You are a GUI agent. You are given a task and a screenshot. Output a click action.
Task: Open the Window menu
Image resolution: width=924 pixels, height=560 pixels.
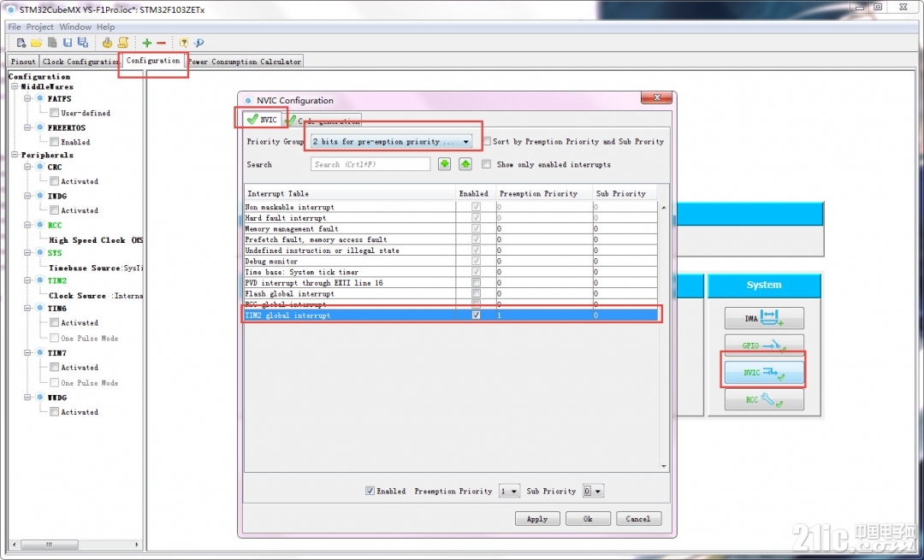pos(75,27)
